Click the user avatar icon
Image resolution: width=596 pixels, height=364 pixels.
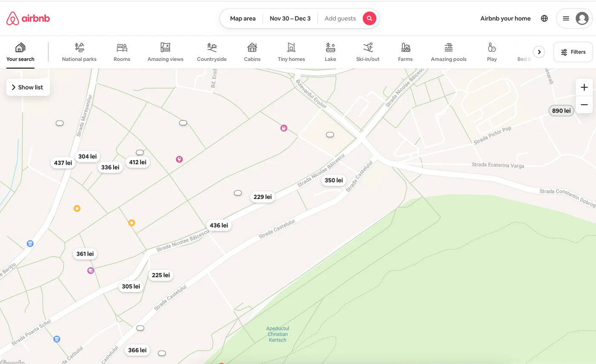(582, 18)
